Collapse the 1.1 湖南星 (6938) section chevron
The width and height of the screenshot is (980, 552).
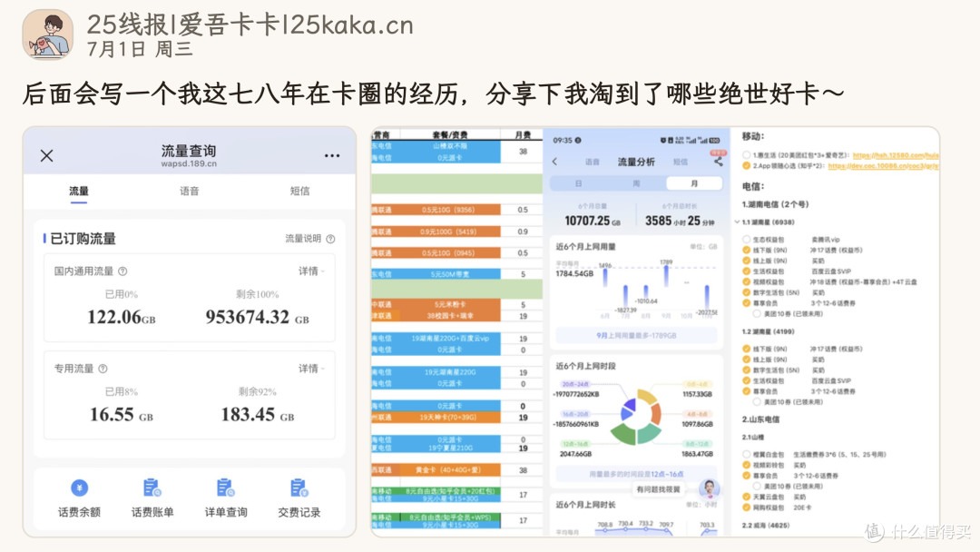coord(737,222)
